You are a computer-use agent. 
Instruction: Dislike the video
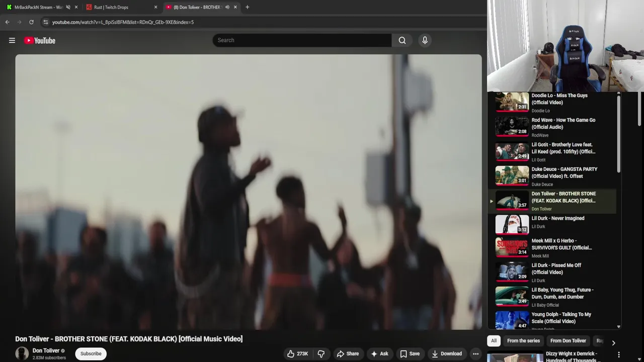(321, 354)
